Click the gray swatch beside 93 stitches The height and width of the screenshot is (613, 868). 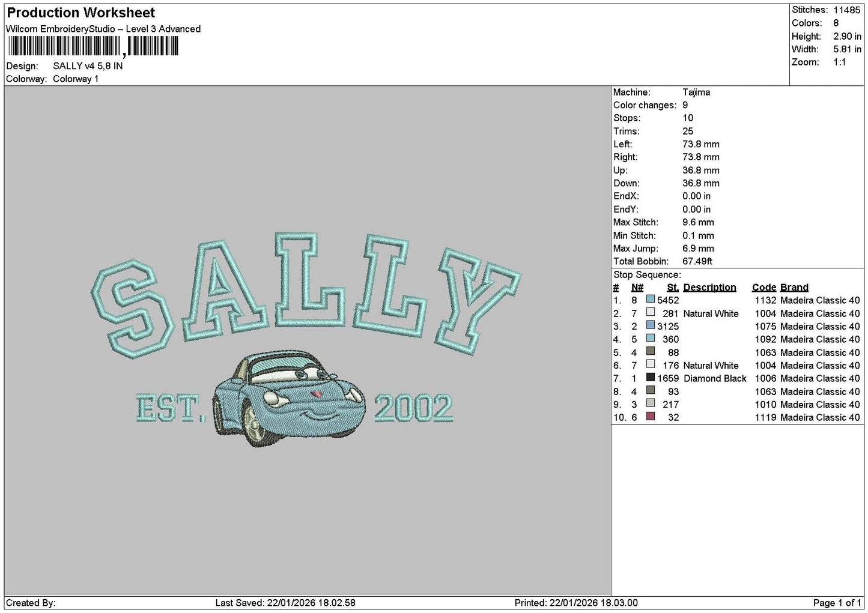(x=651, y=390)
